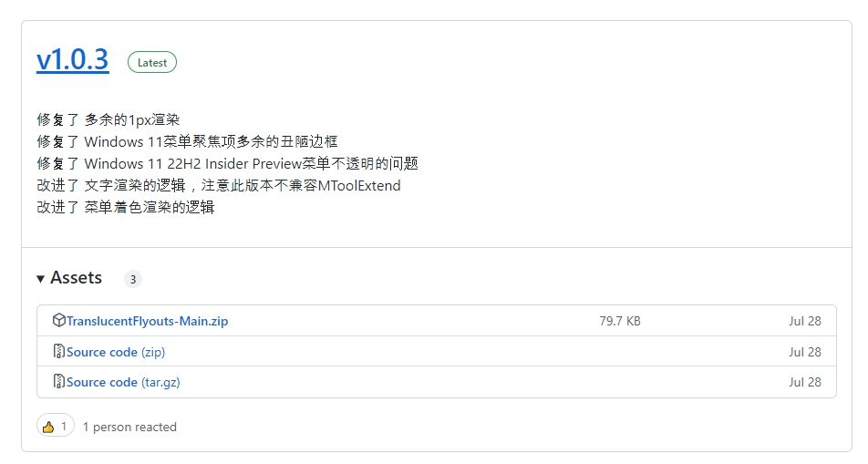Viewport: 868px width, 464px height.
Task: Collapse the Assets section triangle
Action: pyautogui.click(x=40, y=279)
